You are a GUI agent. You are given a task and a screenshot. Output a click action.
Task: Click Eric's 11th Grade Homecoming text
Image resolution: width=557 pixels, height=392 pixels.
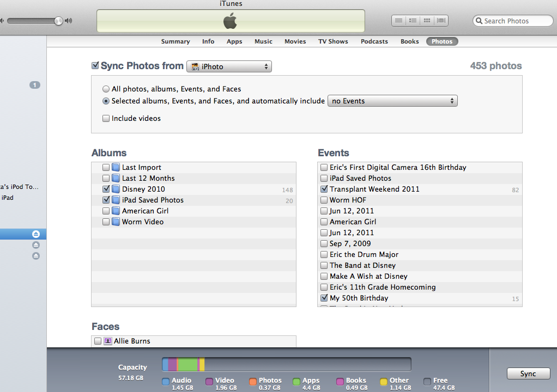coord(383,287)
